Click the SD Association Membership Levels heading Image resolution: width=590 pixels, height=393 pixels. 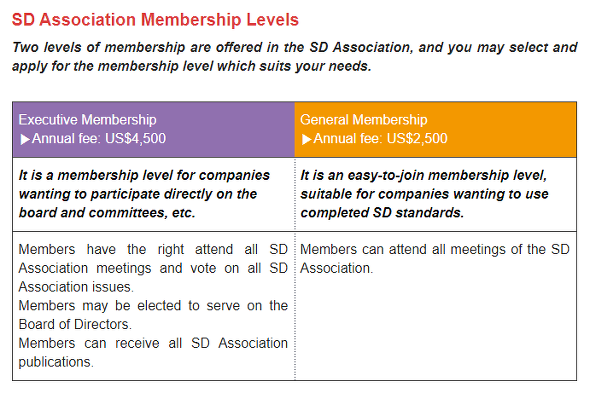(155, 20)
